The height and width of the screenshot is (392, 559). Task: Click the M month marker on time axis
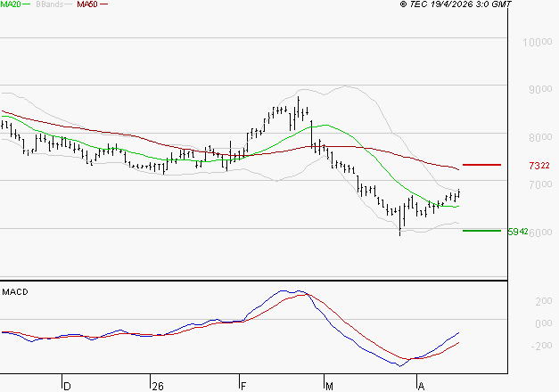(329, 386)
